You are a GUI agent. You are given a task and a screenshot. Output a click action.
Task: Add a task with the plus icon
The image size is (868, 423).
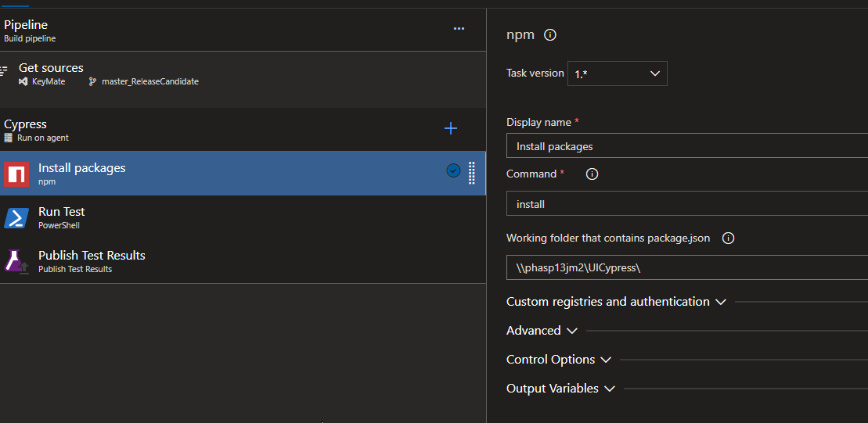(x=451, y=129)
